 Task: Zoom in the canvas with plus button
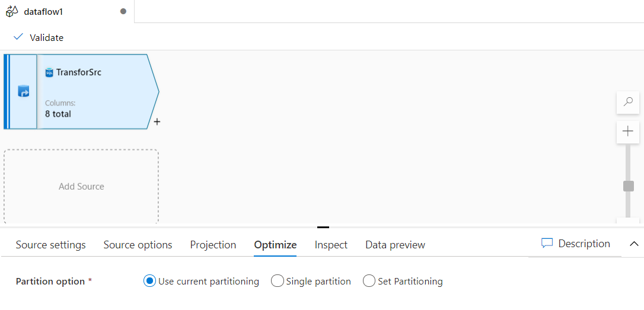628,131
